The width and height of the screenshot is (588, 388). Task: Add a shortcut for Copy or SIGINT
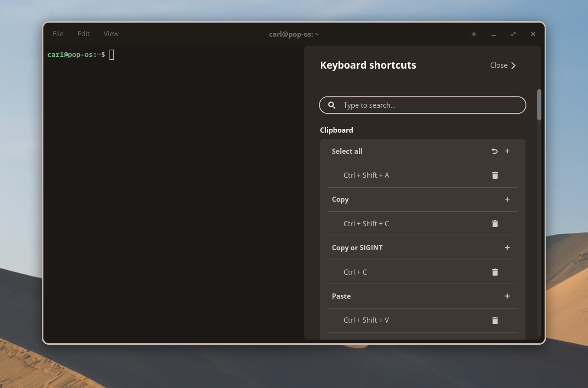(x=507, y=248)
